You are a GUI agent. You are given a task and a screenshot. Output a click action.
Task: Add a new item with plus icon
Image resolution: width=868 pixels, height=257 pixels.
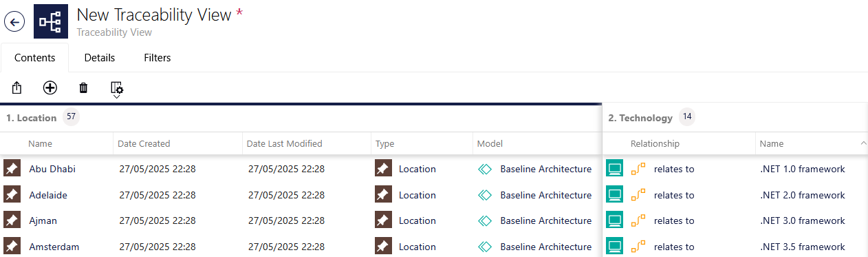coord(50,88)
